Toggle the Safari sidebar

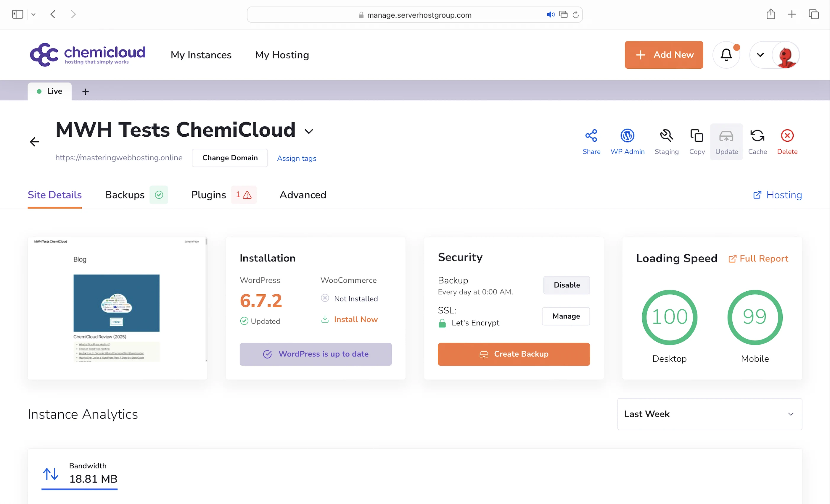17,14
